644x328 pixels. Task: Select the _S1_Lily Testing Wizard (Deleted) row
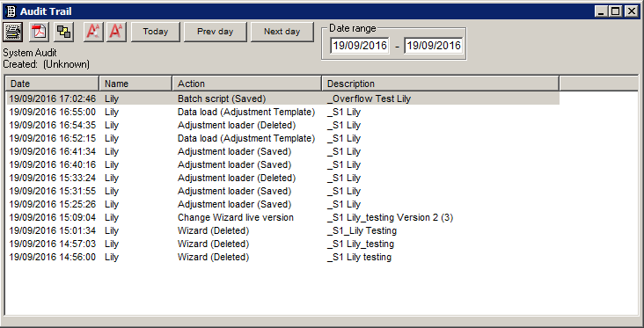282,230
